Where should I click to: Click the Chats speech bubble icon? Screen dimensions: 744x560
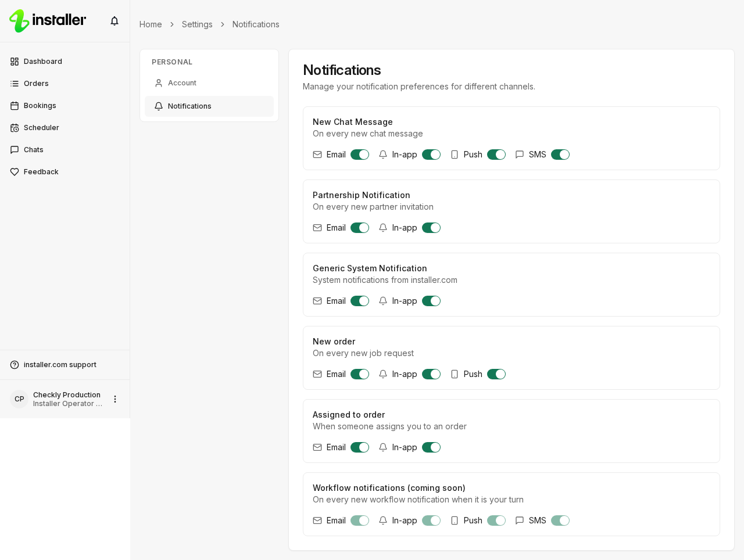click(x=15, y=150)
